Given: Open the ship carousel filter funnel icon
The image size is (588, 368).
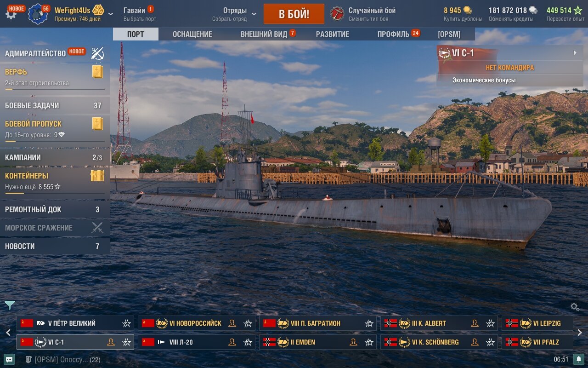Looking at the screenshot, I should (10, 305).
